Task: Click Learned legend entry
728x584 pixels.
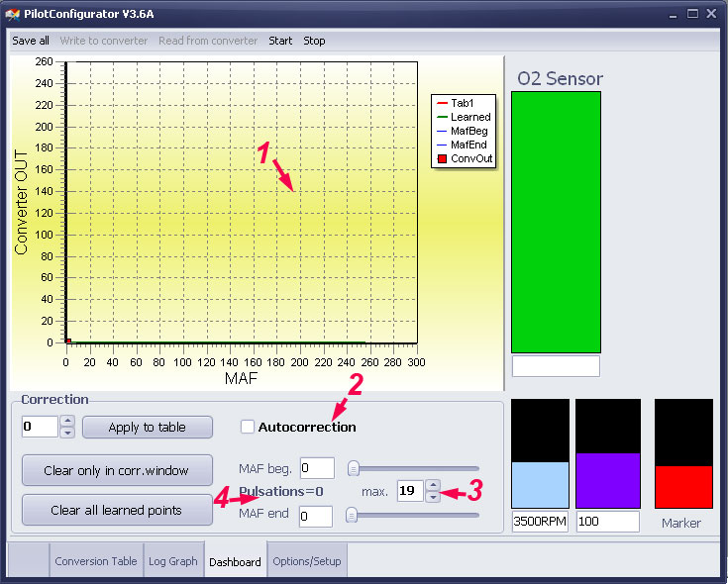Action: (464, 117)
